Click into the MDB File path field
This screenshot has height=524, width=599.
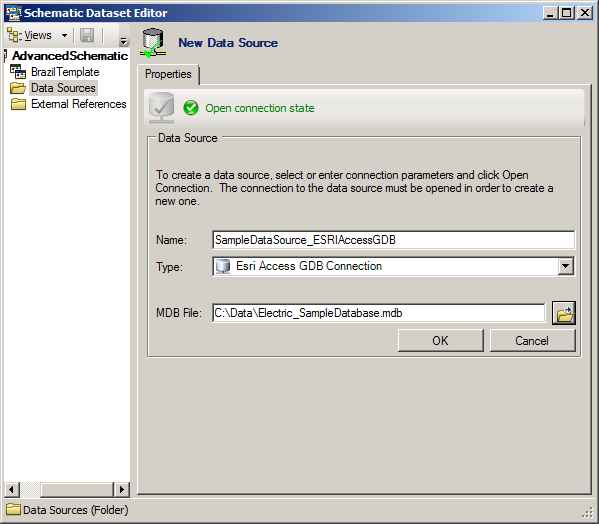click(x=379, y=313)
